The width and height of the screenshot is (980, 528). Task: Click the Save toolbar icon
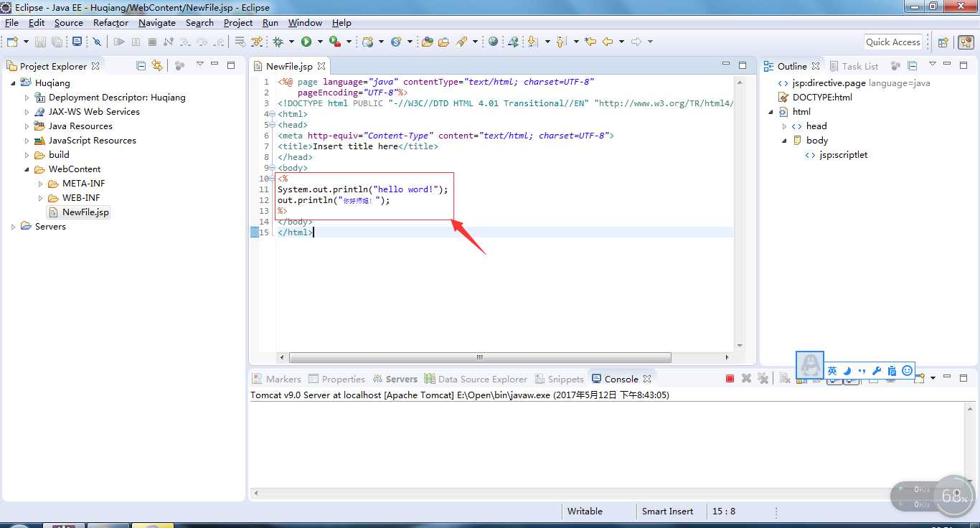click(x=40, y=42)
